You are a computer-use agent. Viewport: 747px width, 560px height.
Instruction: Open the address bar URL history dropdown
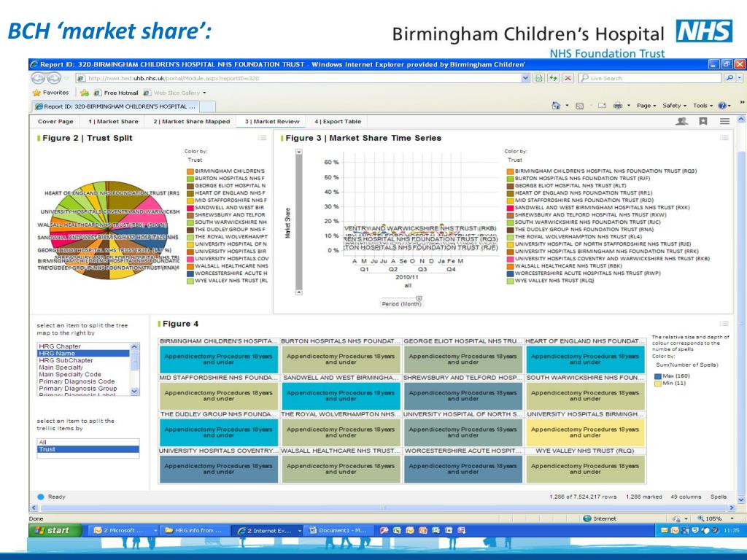tap(525, 78)
